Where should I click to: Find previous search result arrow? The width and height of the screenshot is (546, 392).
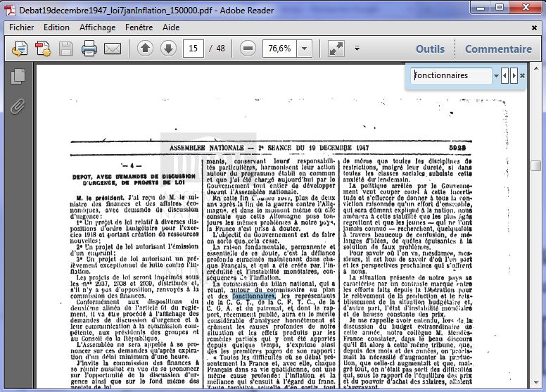pos(504,75)
